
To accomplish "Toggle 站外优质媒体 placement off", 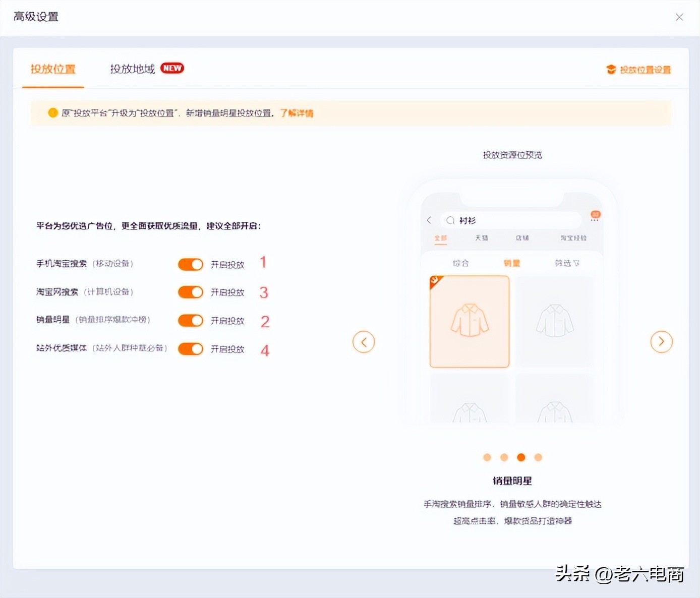I will click(x=190, y=348).
